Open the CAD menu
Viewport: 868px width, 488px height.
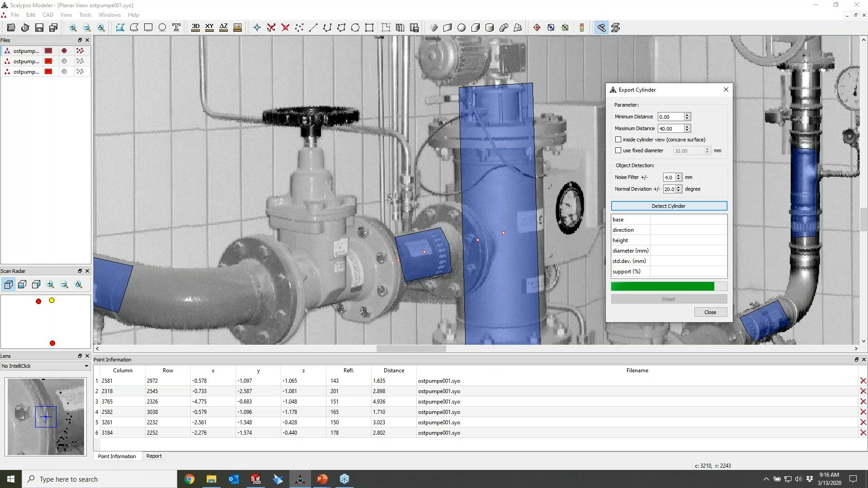click(x=47, y=15)
